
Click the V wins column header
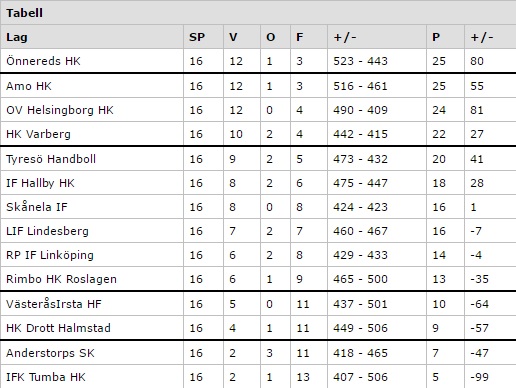click(233, 37)
